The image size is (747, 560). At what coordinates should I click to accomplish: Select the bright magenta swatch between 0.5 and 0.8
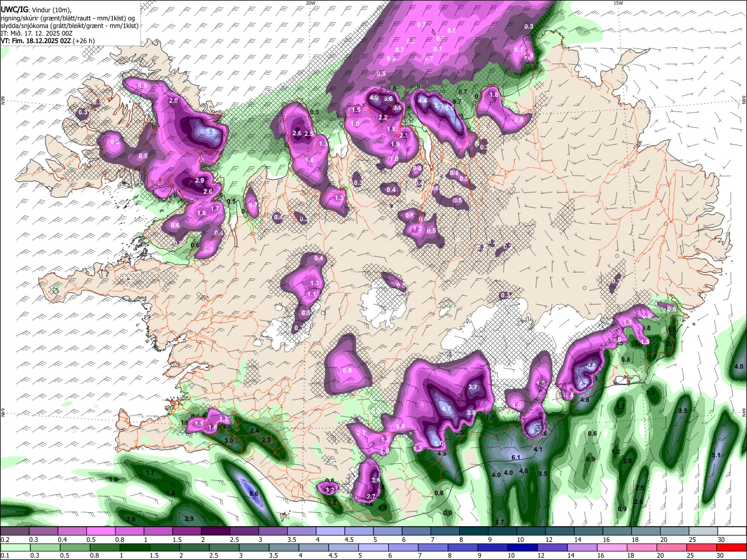pos(101,531)
